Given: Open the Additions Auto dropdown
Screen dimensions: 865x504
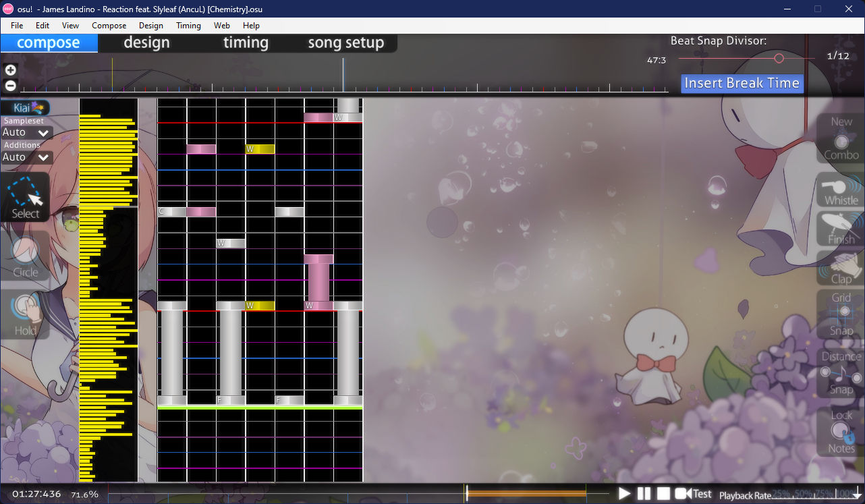Looking at the screenshot, I should point(27,157).
